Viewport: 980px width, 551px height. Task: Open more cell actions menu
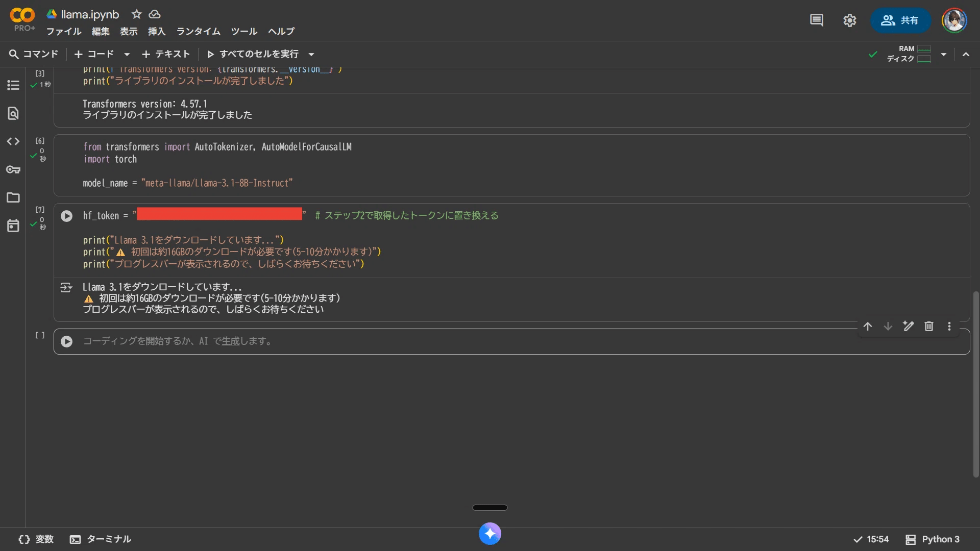click(x=949, y=327)
